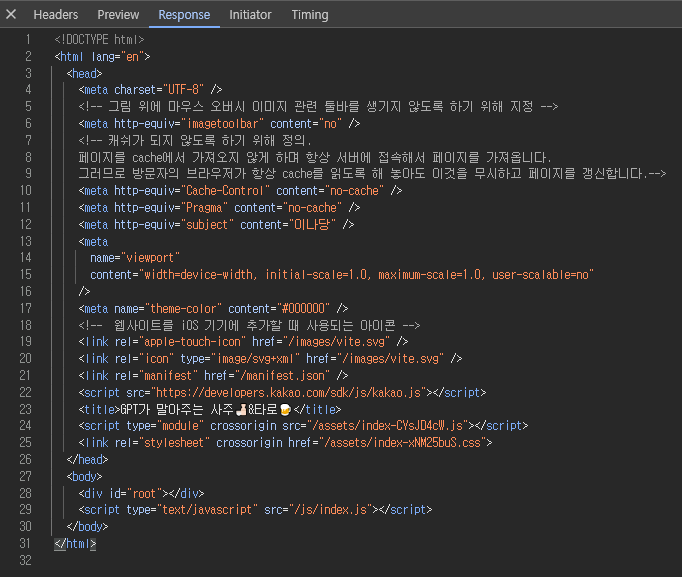682x577 pixels.
Task: Click the comment text on line 9
Action: 372,174
